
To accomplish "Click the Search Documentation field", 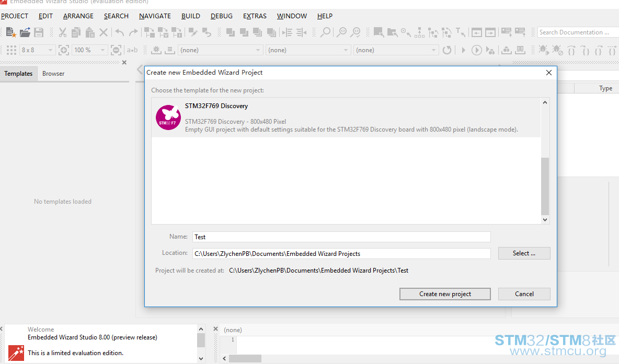I will tap(578, 32).
